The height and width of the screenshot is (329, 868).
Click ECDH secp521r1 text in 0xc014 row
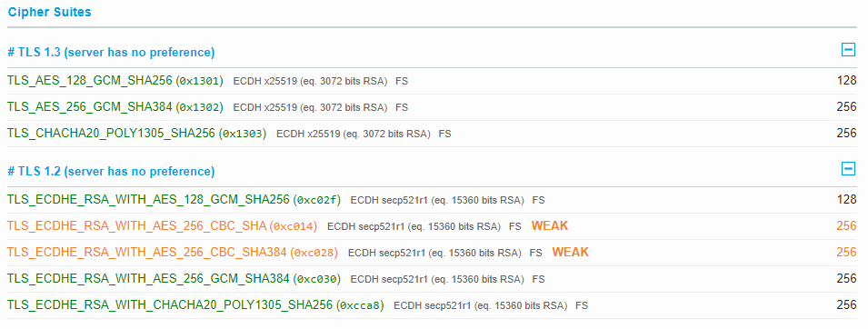tap(366, 226)
